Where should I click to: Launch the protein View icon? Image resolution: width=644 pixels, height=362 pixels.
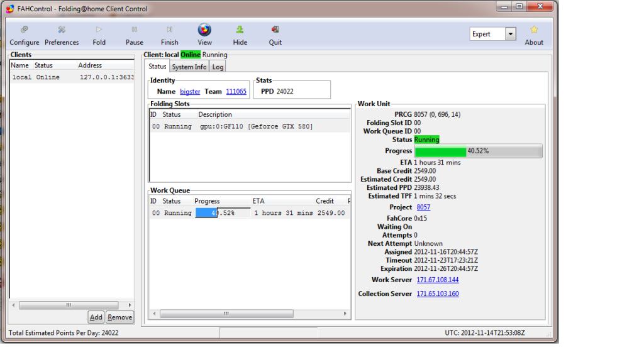click(204, 30)
